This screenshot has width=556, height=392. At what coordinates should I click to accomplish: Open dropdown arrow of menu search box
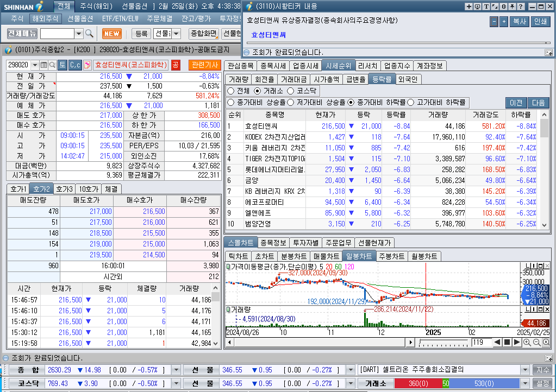point(79,34)
